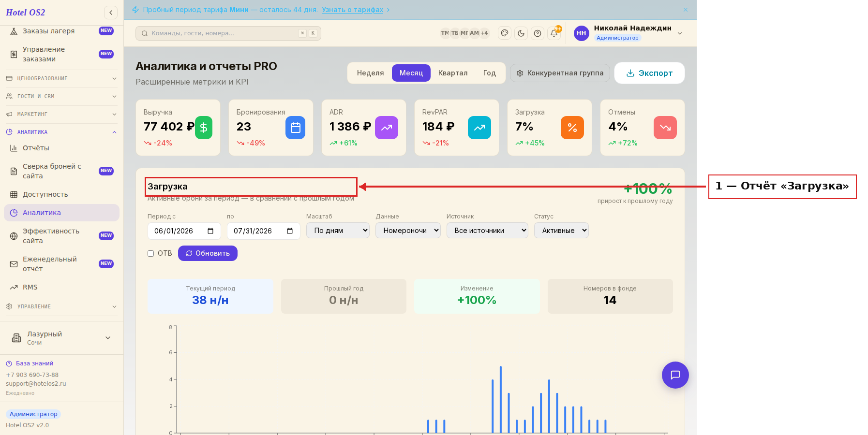Edit the Период с date field

tap(184, 231)
